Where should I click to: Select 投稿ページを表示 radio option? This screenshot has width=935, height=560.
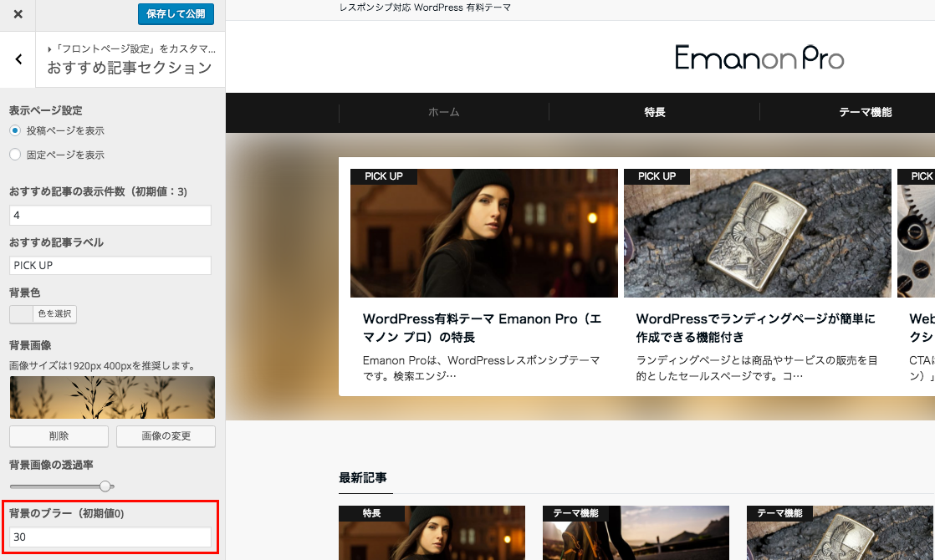15,130
